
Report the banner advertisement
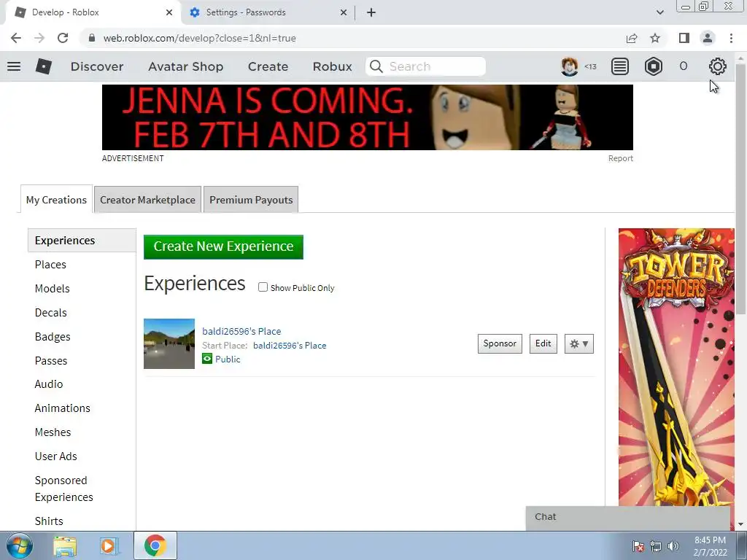pos(620,158)
